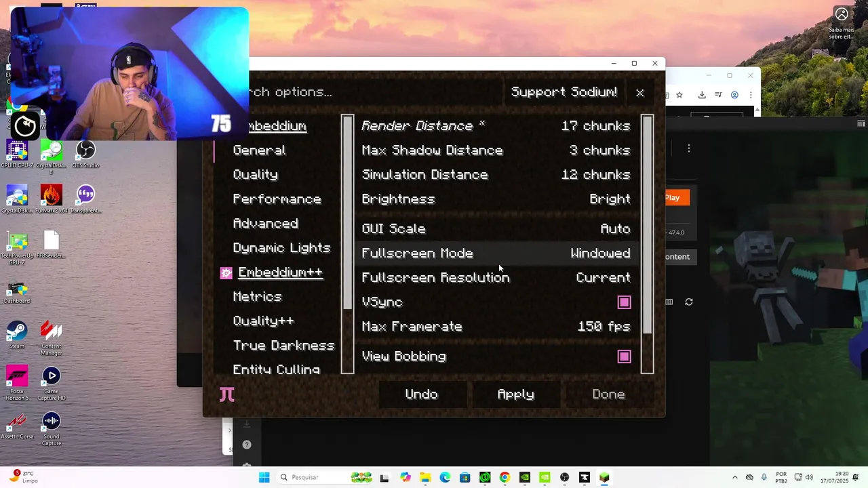Open File Explorer from the taskbar
This screenshot has height=488, width=868.
click(425, 477)
